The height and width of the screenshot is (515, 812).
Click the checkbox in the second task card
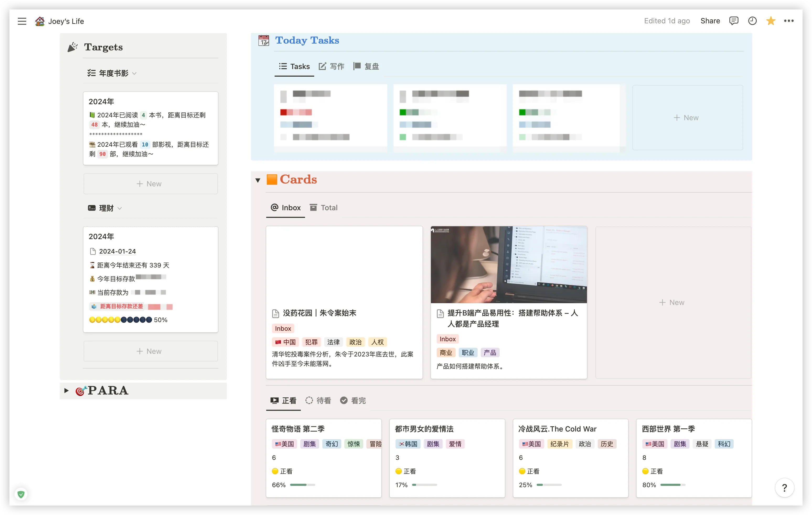click(x=403, y=97)
